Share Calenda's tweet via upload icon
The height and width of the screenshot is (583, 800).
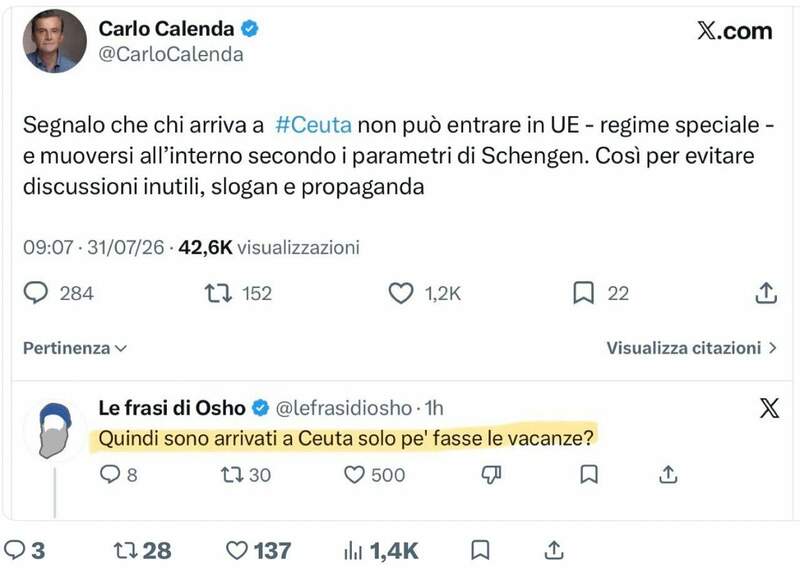(766, 293)
